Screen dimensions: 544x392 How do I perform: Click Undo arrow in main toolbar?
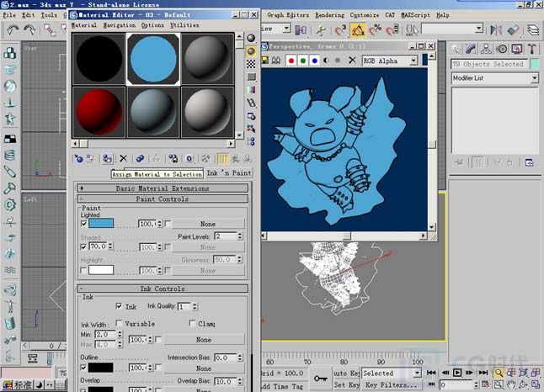(x=13, y=30)
